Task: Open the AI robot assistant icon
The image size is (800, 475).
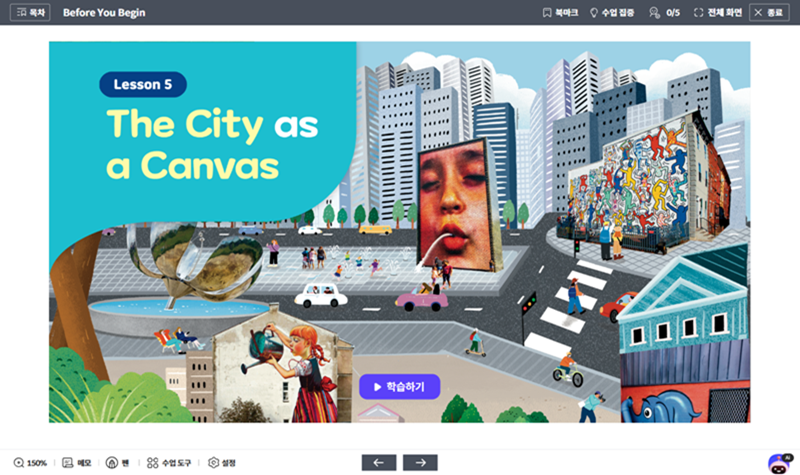Action: 779,463
